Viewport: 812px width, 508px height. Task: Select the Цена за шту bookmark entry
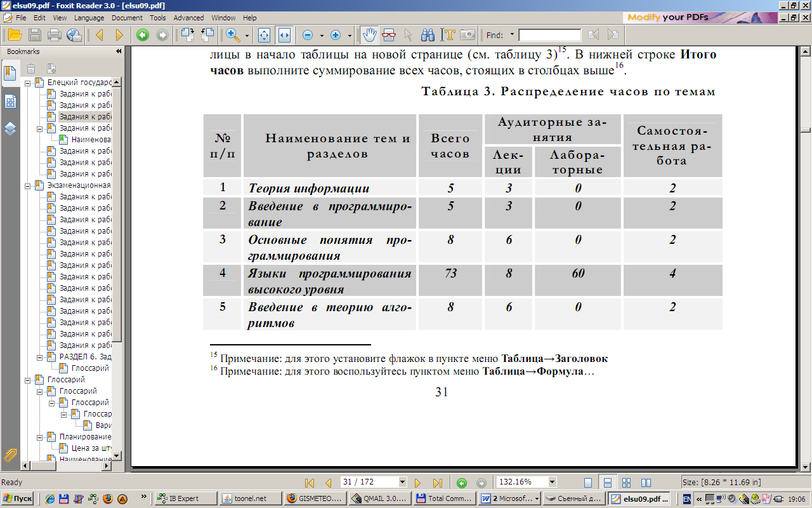pyautogui.click(x=91, y=448)
